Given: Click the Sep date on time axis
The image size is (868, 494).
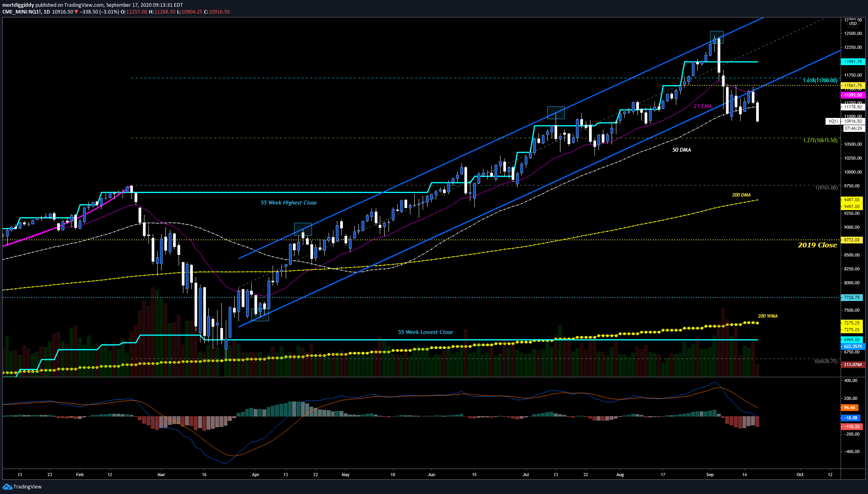Looking at the screenshot, I should point(710,475).
